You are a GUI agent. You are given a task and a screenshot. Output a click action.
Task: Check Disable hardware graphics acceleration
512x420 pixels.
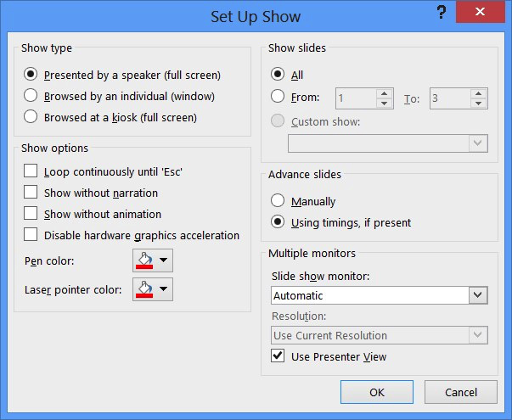31,235
